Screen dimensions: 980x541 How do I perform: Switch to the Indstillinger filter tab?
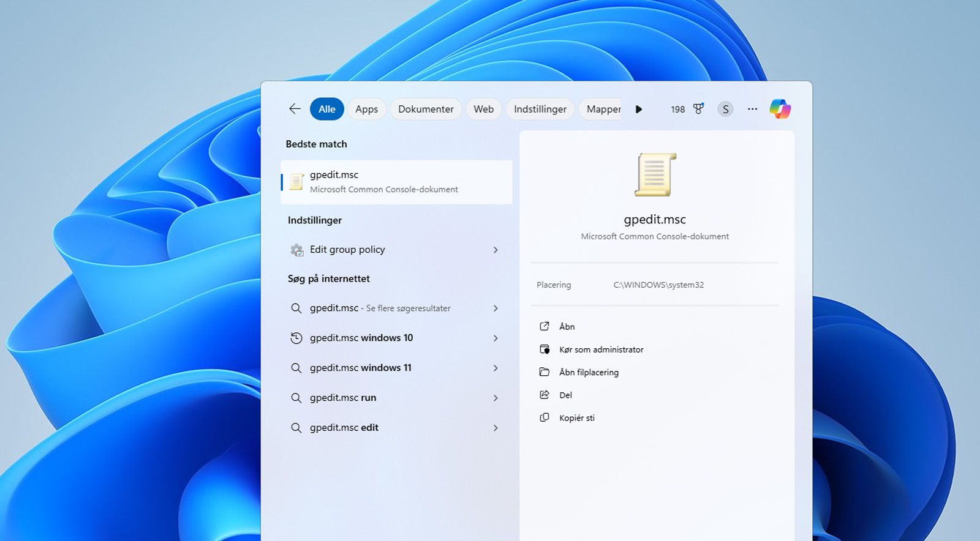coord(540,109)
